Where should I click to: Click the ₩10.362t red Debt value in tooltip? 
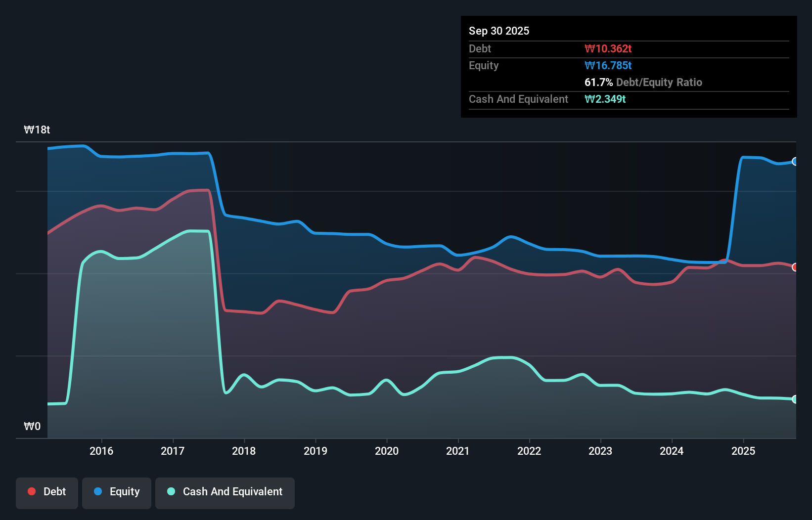click(x=608, y=48)
